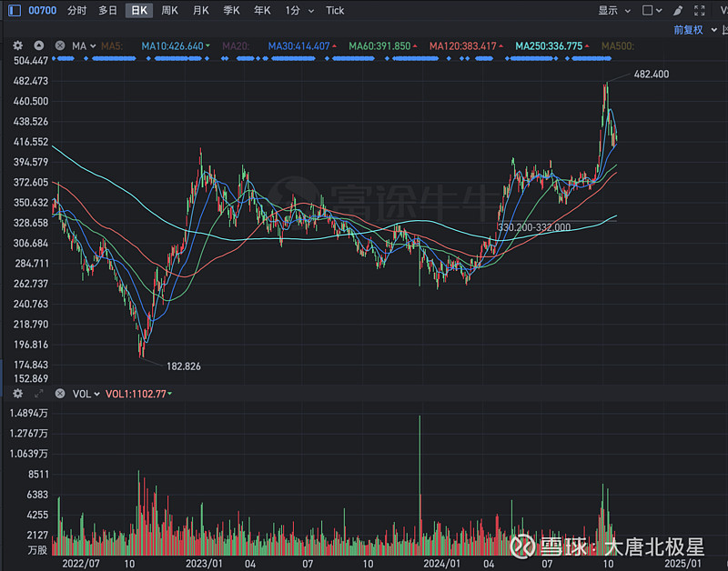Screen dimensions: 728x571
Task: Expand the VOL panel with arrows icon
Action: 38,394
